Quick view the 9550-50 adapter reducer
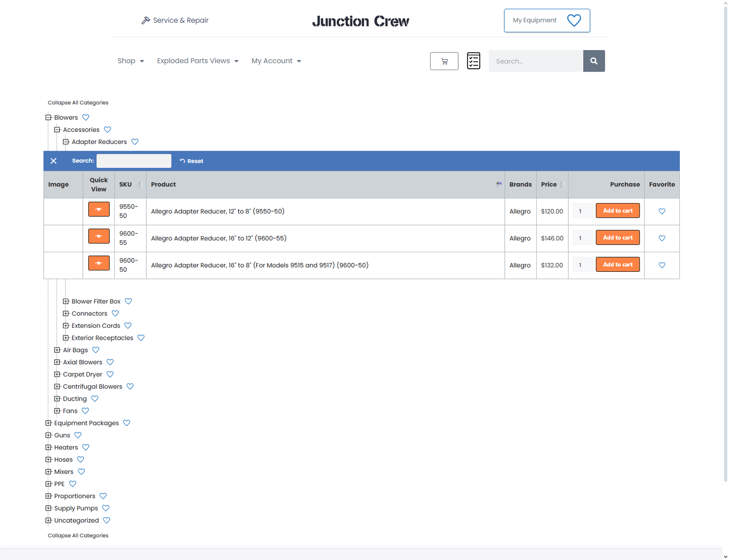Image resolution: width=729 pixels, height=560 pixels. [x=98, y=209]
